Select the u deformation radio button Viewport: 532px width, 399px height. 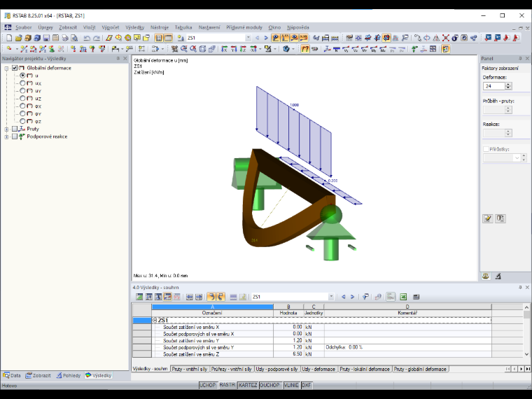22,76
